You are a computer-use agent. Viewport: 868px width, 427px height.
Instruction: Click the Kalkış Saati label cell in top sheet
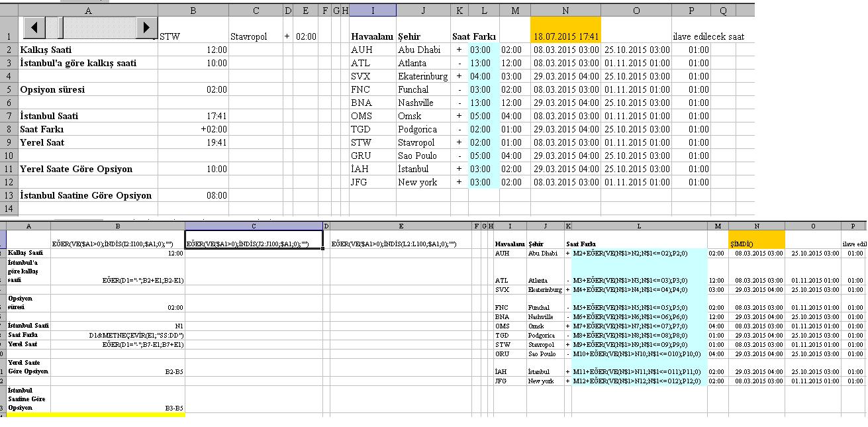[x=88, y=50]
